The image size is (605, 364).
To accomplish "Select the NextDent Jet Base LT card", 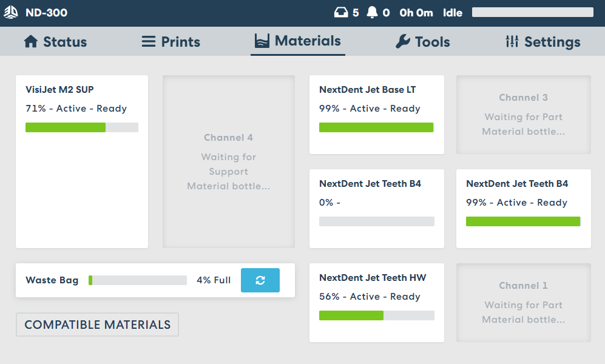I will 376,115.
